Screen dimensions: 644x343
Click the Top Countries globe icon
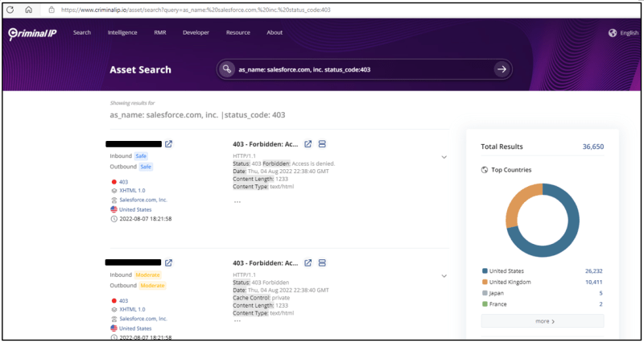point(485,170)
